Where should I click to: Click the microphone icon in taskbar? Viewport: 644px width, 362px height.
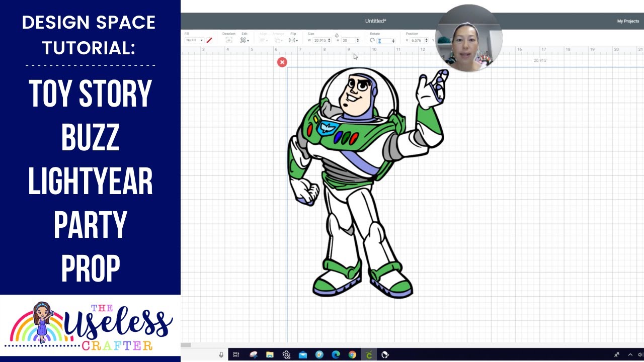[x=221, y=354]
